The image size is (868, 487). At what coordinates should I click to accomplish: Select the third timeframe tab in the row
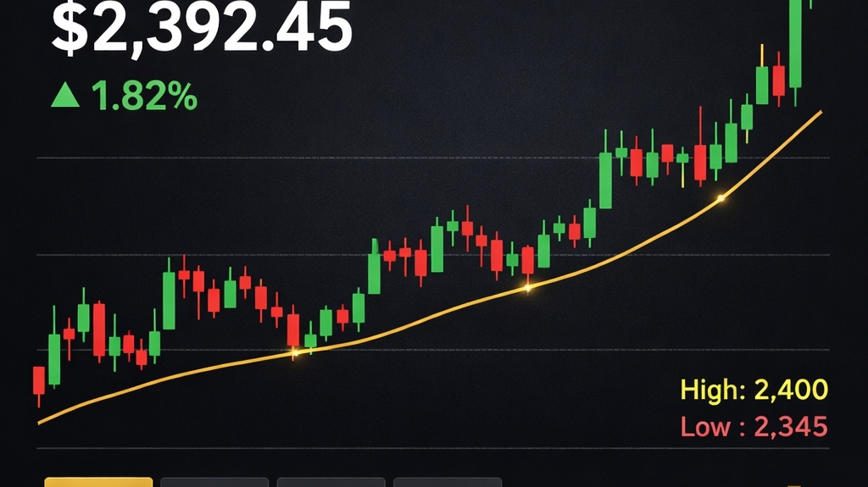pos(331,482)
